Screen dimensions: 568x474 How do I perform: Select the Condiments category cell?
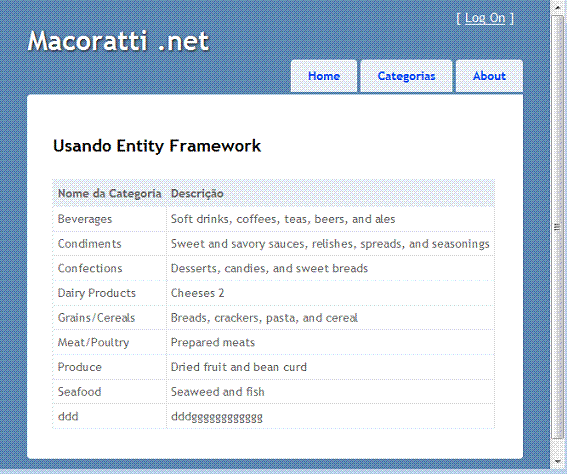tap(109, 244)
